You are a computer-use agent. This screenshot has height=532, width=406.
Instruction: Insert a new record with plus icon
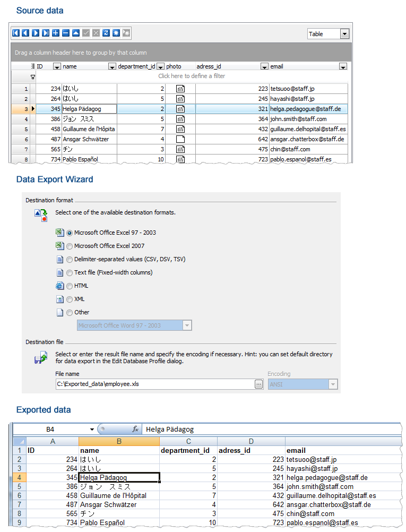click(56, 33)
